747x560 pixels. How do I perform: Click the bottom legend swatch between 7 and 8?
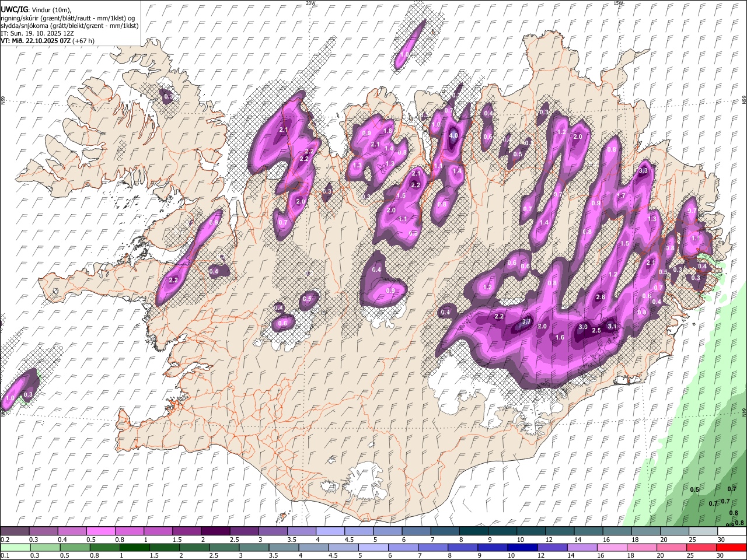tap(432, 548)
